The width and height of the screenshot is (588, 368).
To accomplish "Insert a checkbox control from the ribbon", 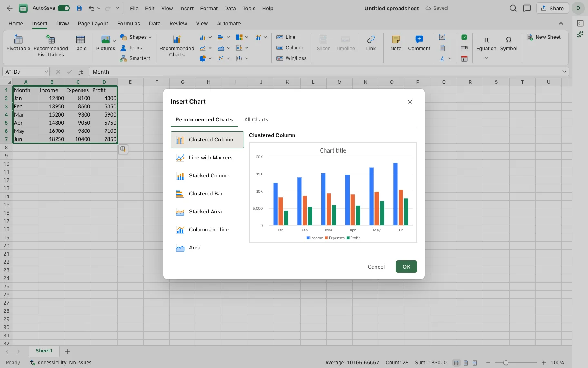I will point(464,37).
